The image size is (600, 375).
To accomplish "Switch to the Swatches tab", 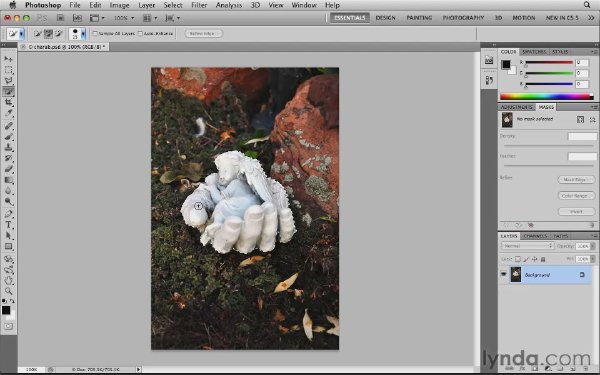I will coord(534,52).
